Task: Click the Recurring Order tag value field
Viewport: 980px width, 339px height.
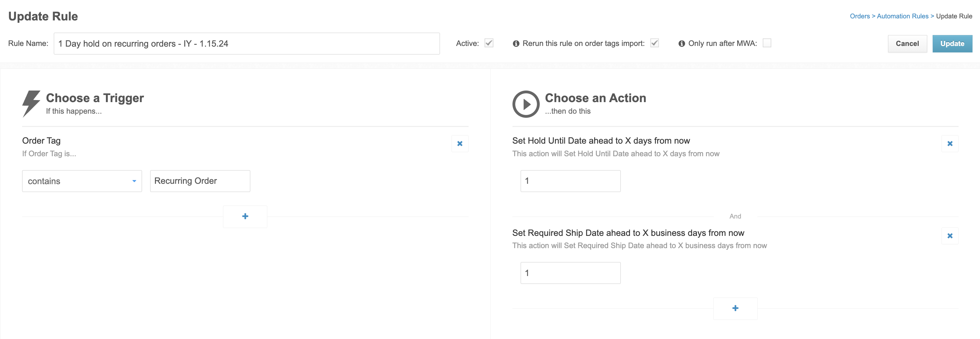Action: 200,181
